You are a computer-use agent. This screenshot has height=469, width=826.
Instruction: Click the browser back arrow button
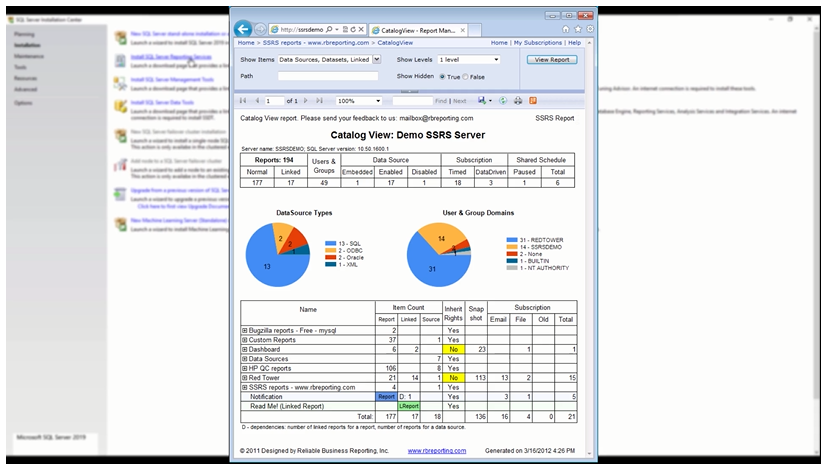243,30
